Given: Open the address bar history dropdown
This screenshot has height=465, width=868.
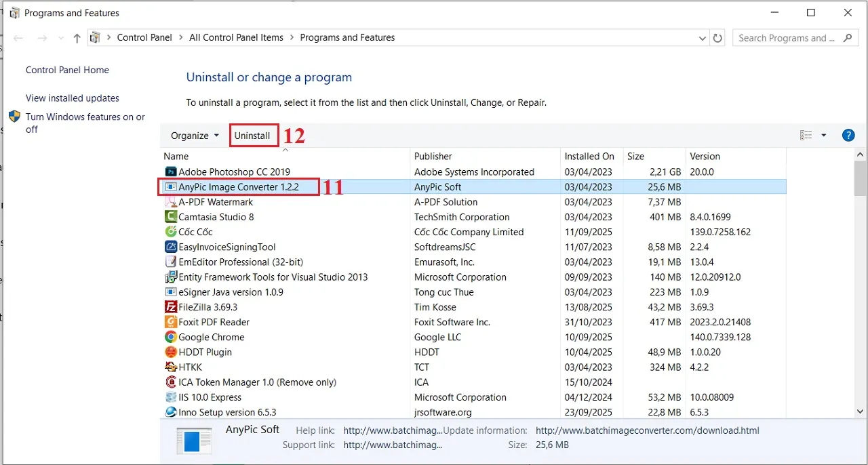Looking at the screenshot, I should pos(703,38).
